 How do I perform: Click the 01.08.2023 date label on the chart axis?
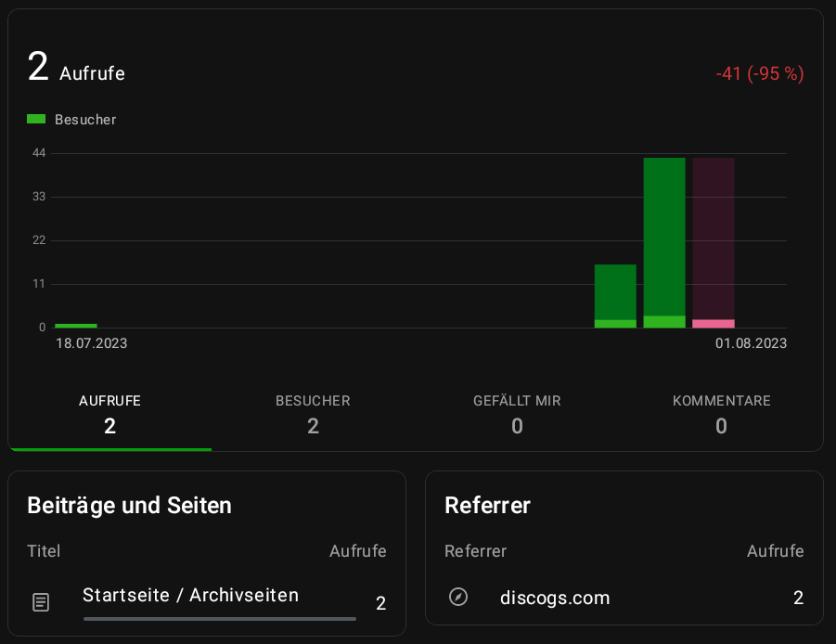[750, 343]
